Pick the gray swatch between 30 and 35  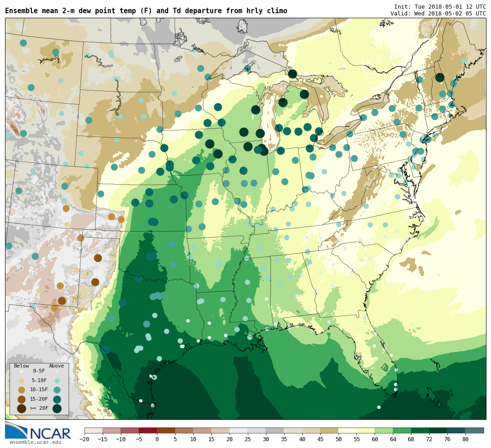point(275,430)
